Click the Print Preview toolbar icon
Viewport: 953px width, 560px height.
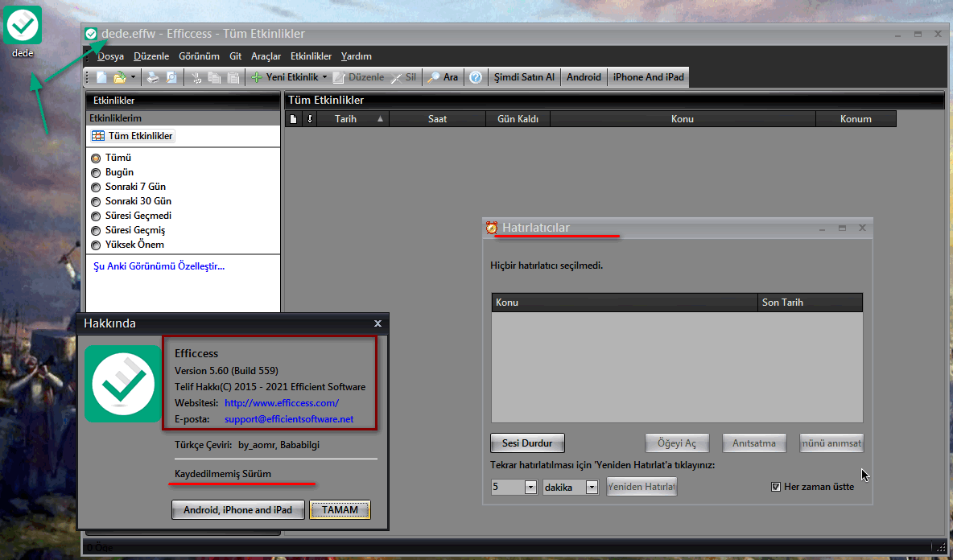coord(171,77)
